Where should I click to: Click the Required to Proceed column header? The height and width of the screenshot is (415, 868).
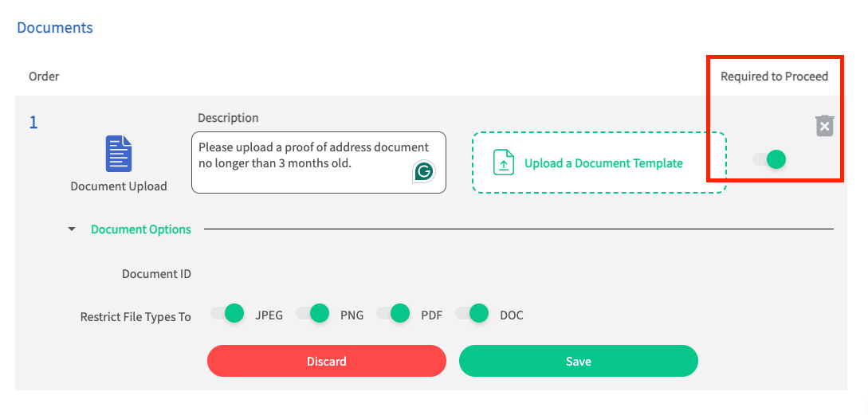click(x=774, y=76)
